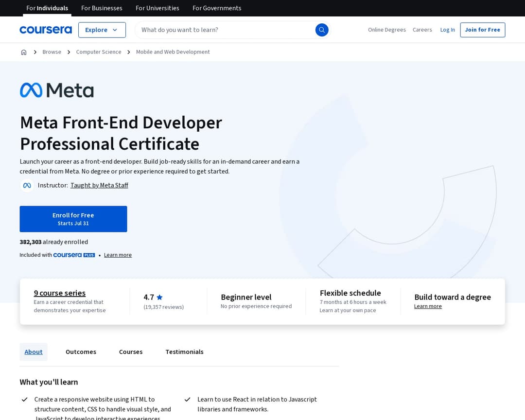The width and height of the screenshot is (525, 420).
Task: Select the About tab
Action: pos(34,351)
